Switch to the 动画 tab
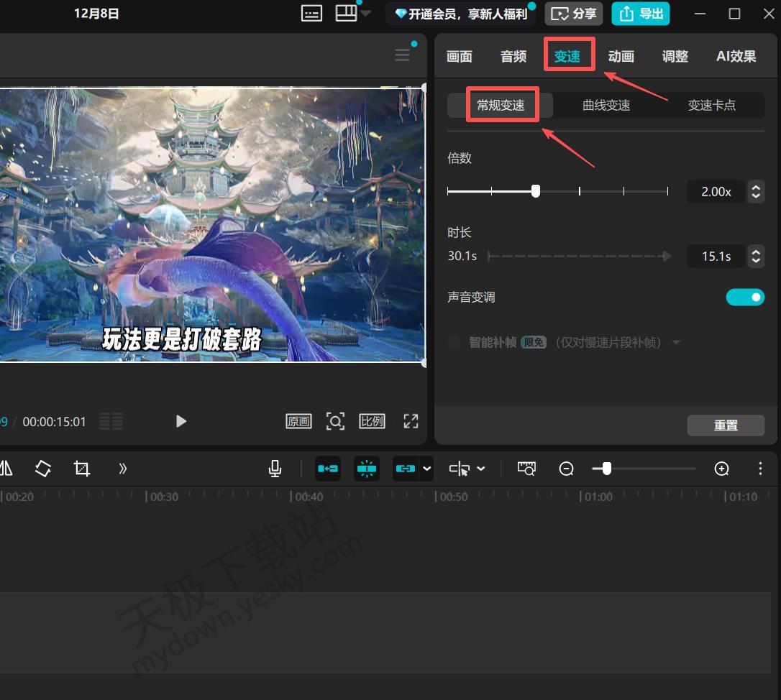Viewport: 781px width, 700px height. coord(621,56)
